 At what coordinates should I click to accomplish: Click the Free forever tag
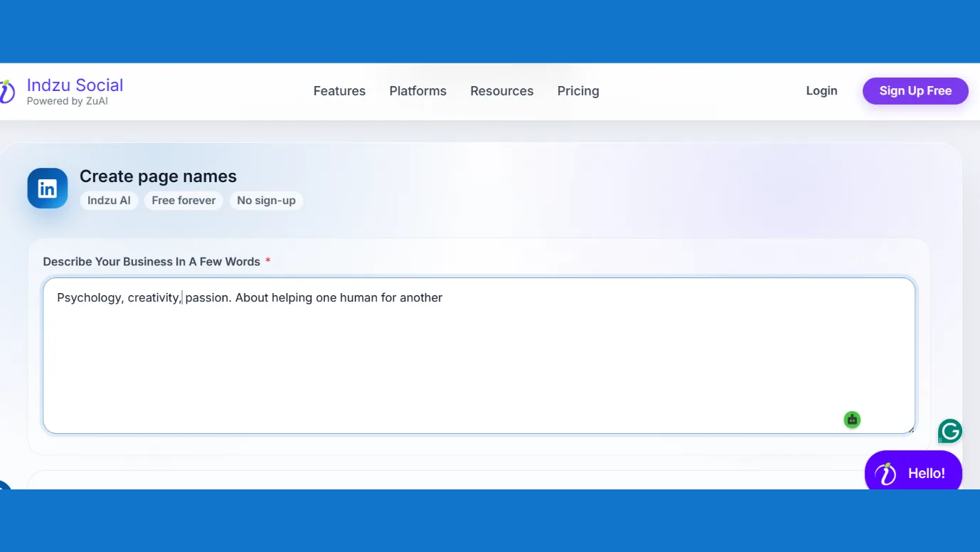coord(183,201)
